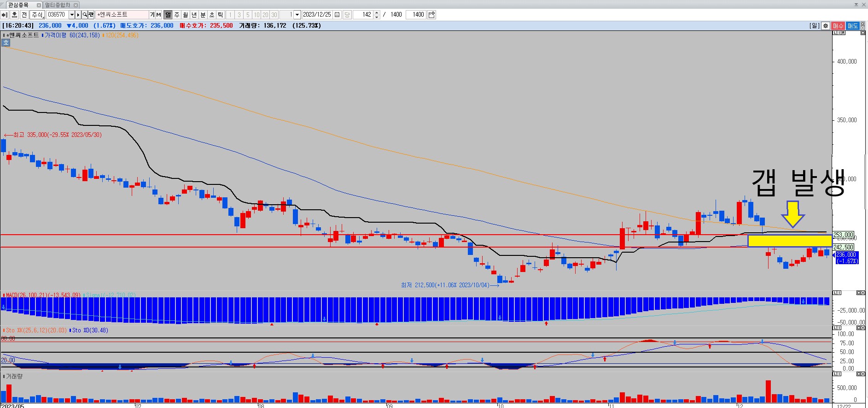Click the M icon next to stock name
The width and height of the screenshot is (868, 408).
[x=158, y=15]
